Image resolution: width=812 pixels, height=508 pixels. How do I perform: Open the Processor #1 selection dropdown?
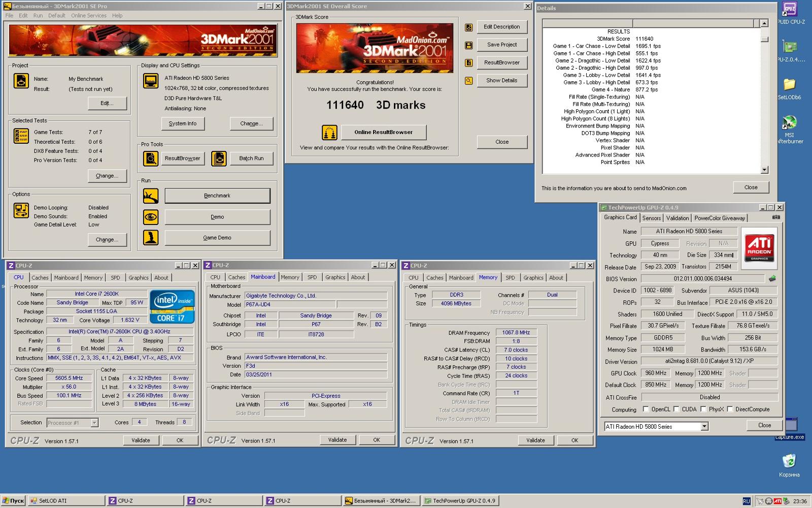(94, 423)
